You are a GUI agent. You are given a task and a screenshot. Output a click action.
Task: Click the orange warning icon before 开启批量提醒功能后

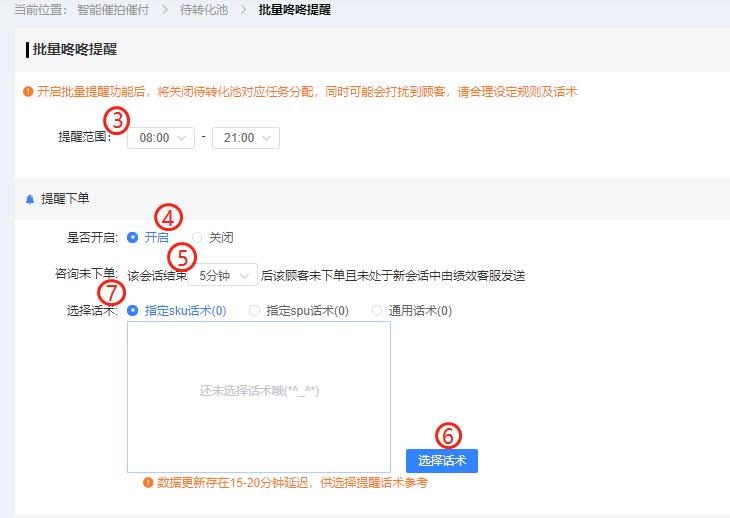pos(28,91)
